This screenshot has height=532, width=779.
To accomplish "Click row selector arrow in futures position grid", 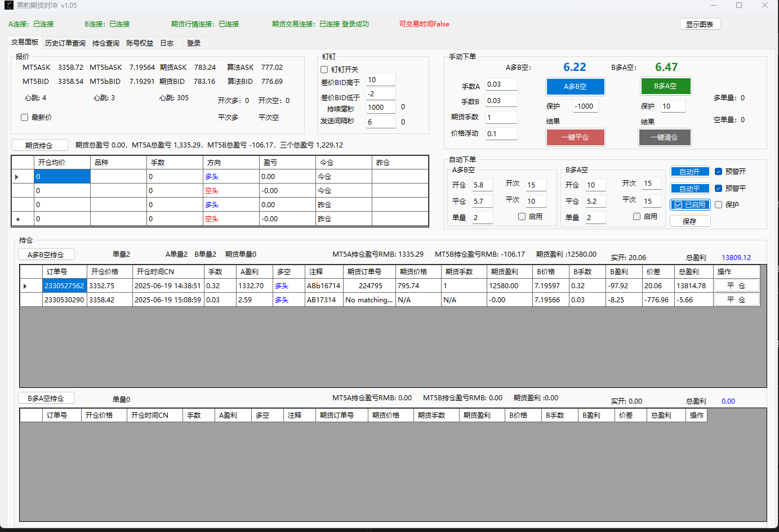I will (17, 177).
